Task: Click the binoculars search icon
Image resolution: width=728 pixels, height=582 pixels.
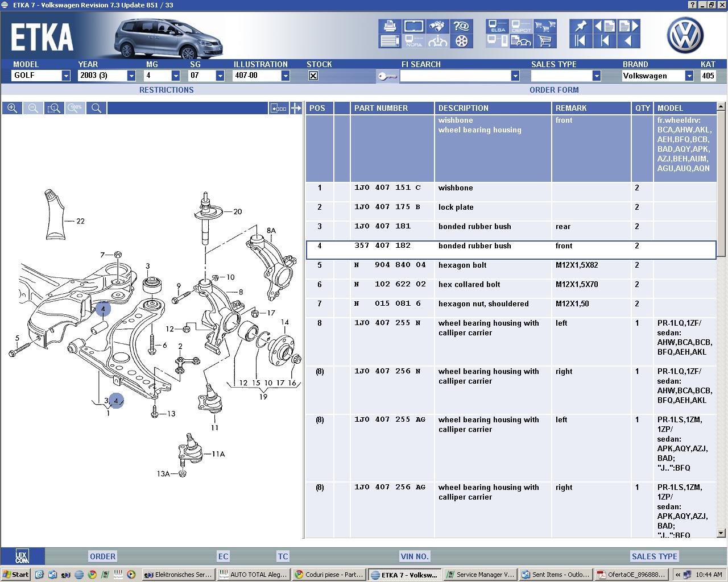Action: point(437,26)
